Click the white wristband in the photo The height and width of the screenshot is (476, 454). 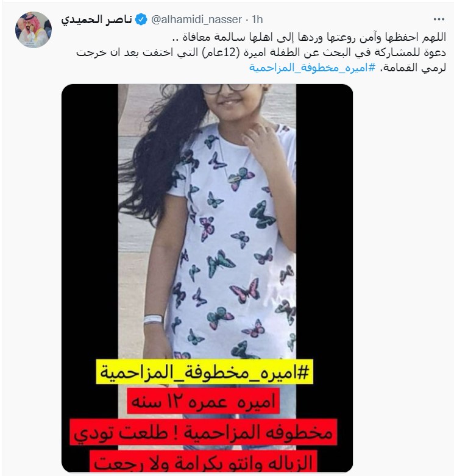coord(153,319)
